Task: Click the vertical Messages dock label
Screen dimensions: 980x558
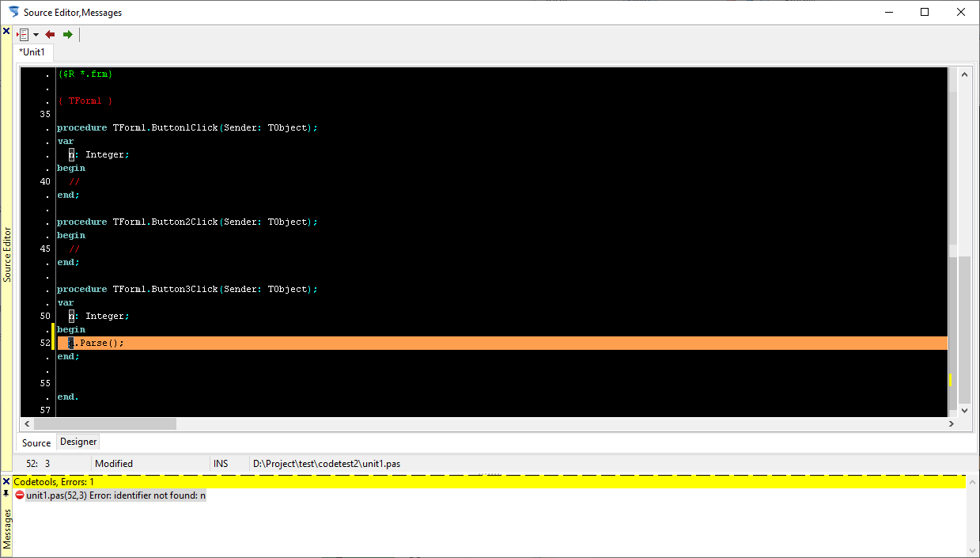Action: (x=7, y=528)
